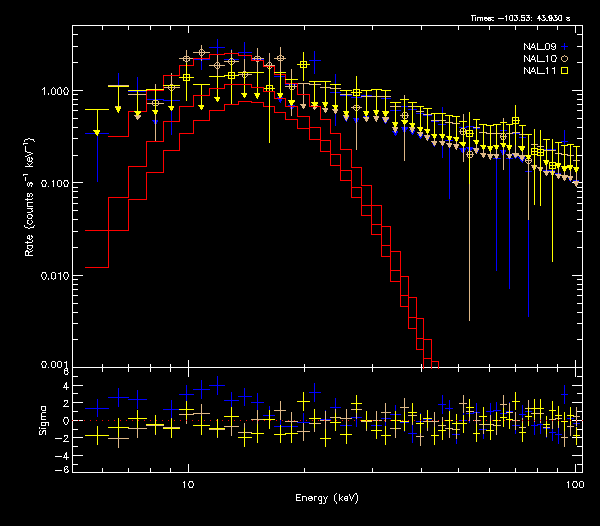Click the Sigma axis label

pyautogui.click(x=41, y=421)
